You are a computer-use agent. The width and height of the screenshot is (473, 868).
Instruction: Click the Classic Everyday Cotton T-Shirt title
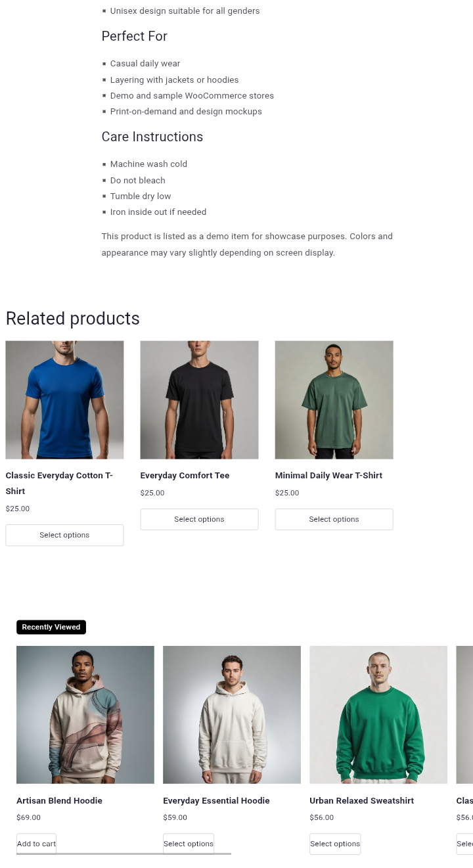pyautogui.click(x=59, y=483)
